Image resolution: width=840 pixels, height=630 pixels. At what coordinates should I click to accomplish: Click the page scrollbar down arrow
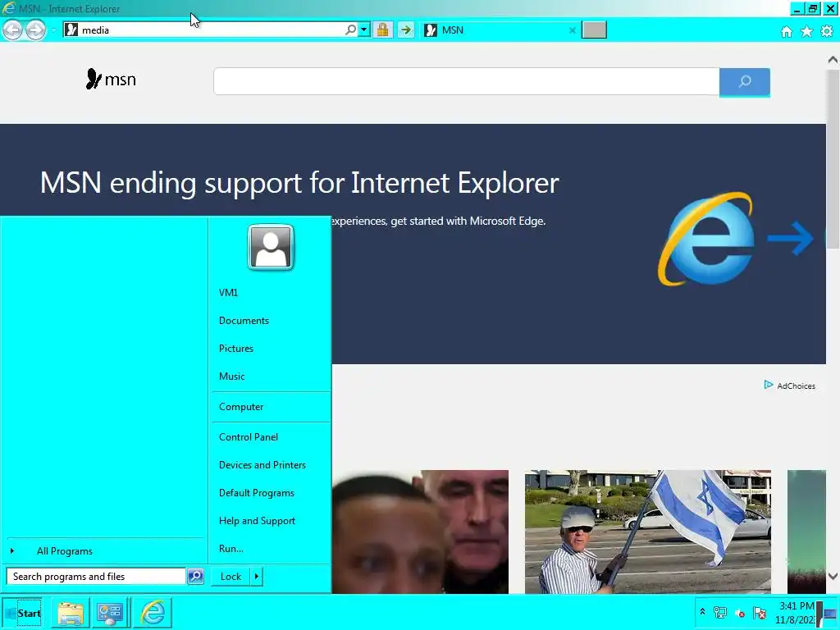[833, 577]
